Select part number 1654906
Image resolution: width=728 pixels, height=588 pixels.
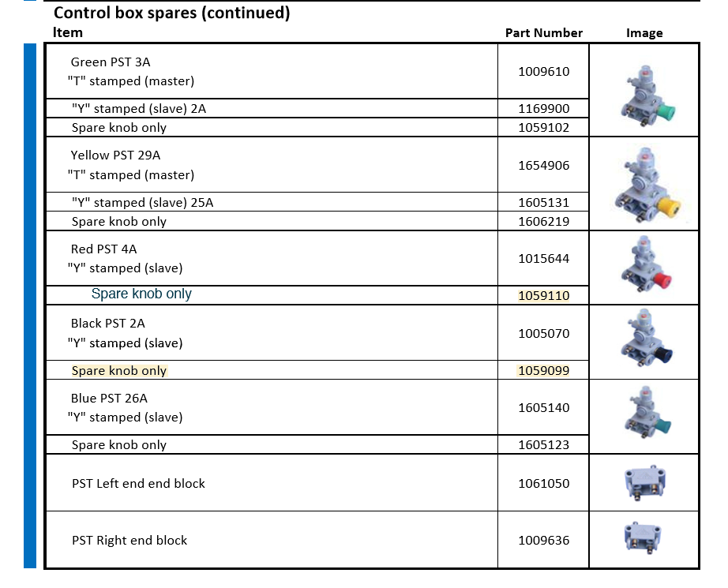544,166
